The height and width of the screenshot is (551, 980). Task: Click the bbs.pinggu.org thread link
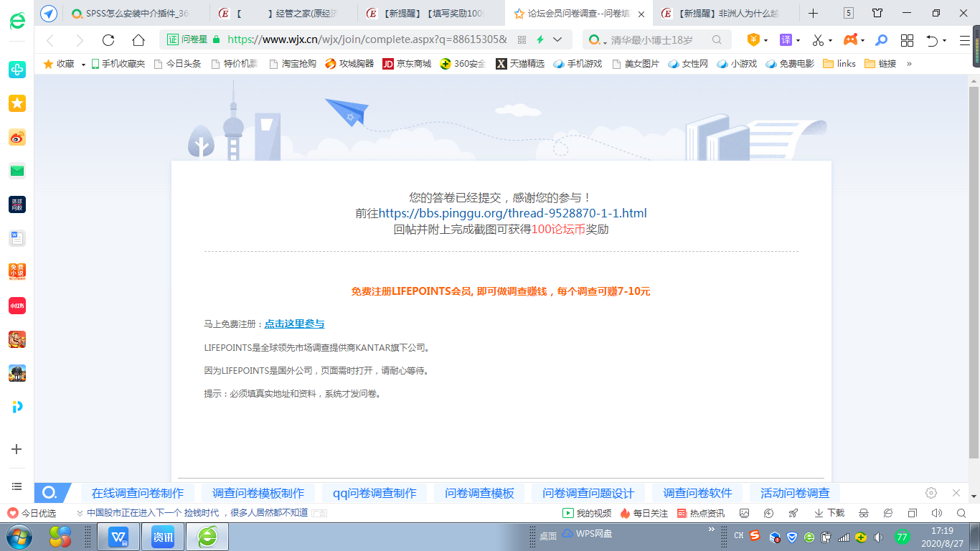coord(513,213)
